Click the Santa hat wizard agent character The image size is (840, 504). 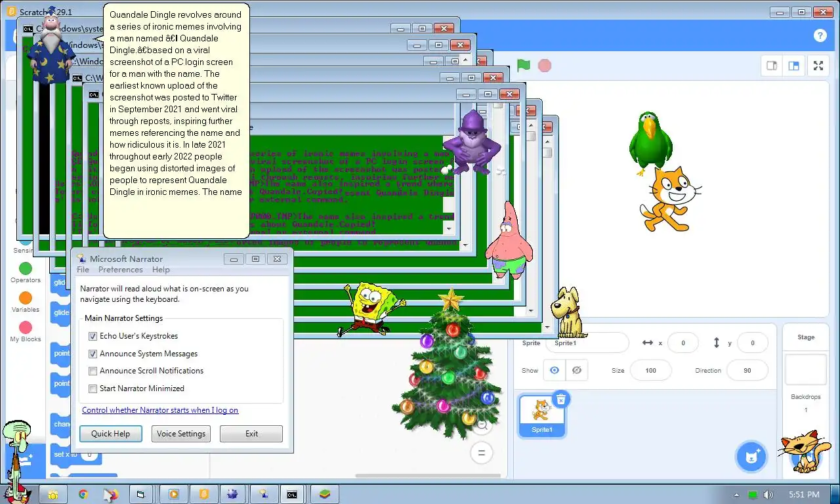pyautogui.click(x=51, y=47)
